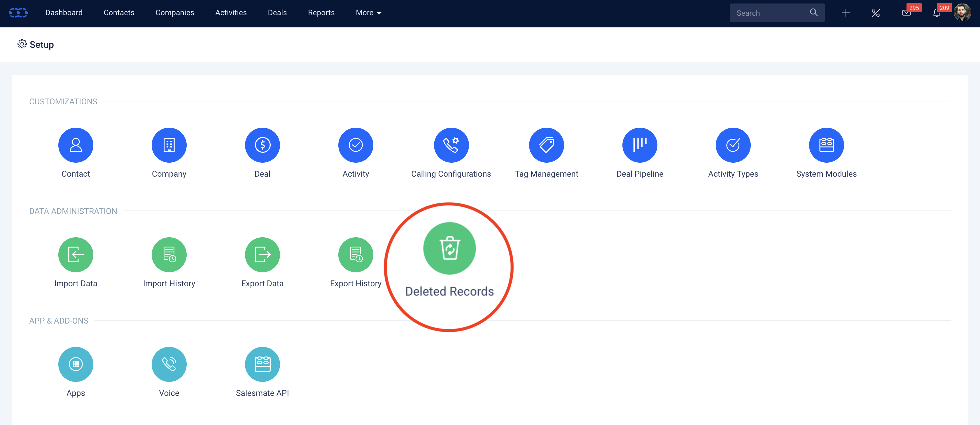
Task: Open Activity Types customization
Action: 733,145
